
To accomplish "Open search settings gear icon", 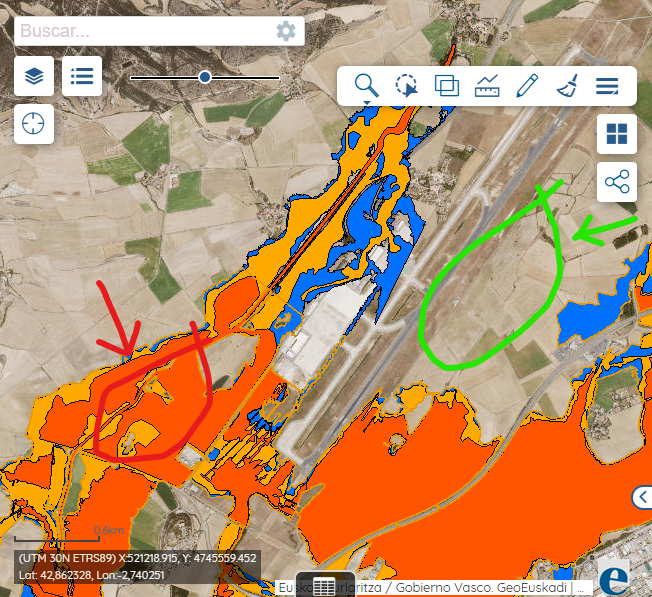I will (286, 31).
